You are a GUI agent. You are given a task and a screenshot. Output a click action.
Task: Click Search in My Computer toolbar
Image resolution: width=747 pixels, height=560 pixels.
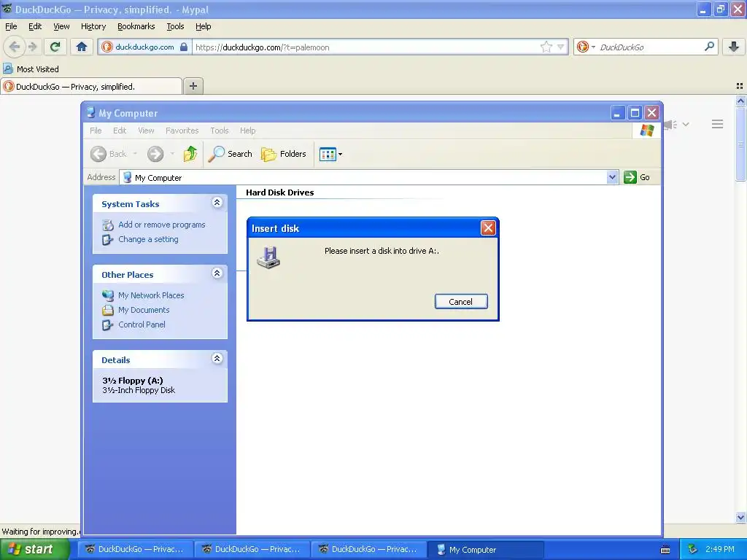pyautogui.click(x=230, y=154)
